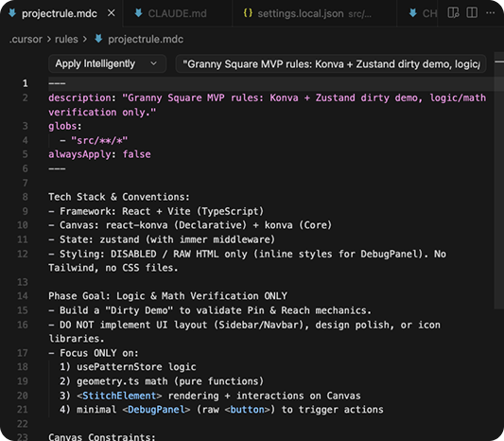Click the 'Canvas: react-konva' line
Viewport: 504px width, 441px height.
tap(190, 225)
